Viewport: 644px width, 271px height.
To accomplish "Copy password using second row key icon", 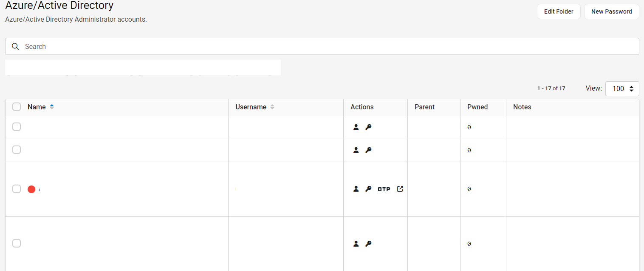I will [x=368, y=150].
